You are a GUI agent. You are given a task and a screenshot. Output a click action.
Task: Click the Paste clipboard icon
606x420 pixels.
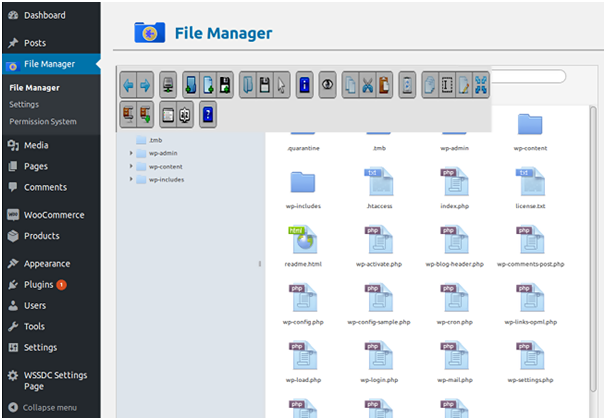point(384,85)
